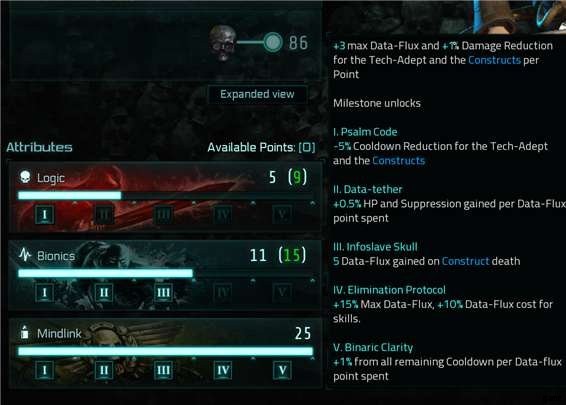566x405 pixels.
Task: Select the Binaric Clarity milestone heading
Action: click(x=373, y=347)
